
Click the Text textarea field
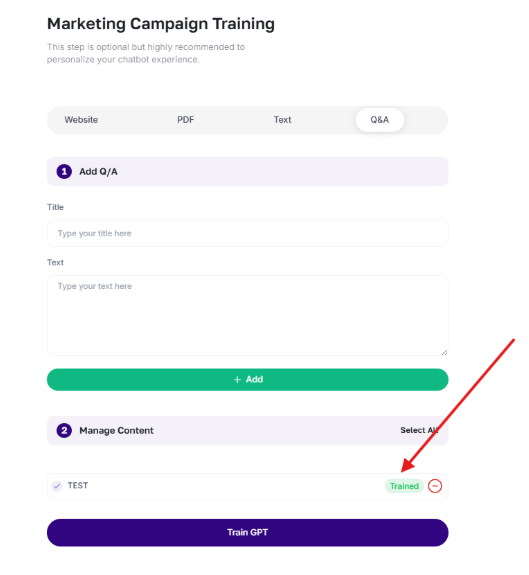pyautogui.click(x=247, y=315)
